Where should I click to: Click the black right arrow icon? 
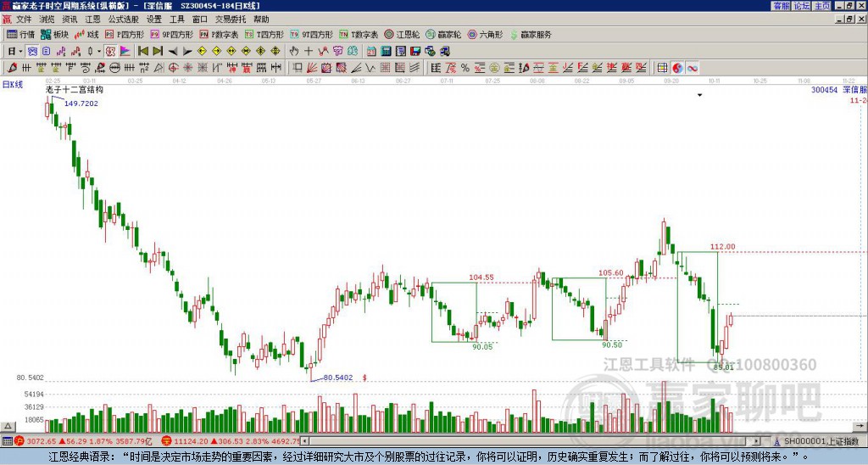[x=187, y=52]
